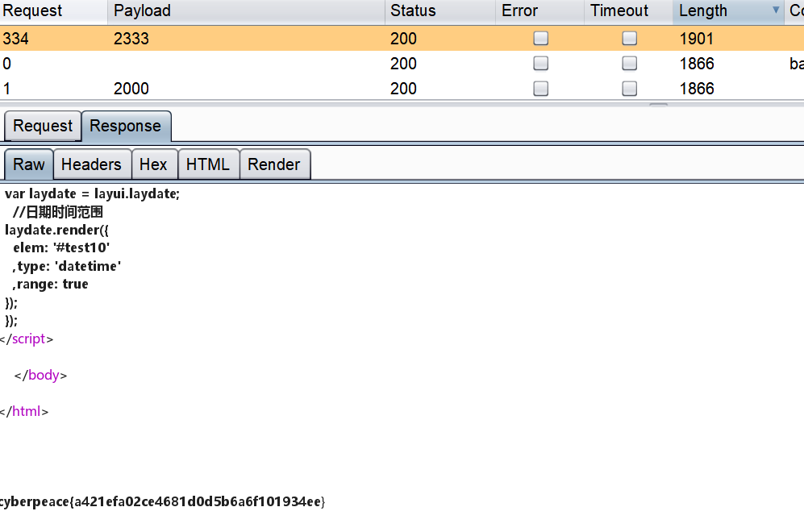
Task: Sort by the Error column header
Action: coord(539,11)
